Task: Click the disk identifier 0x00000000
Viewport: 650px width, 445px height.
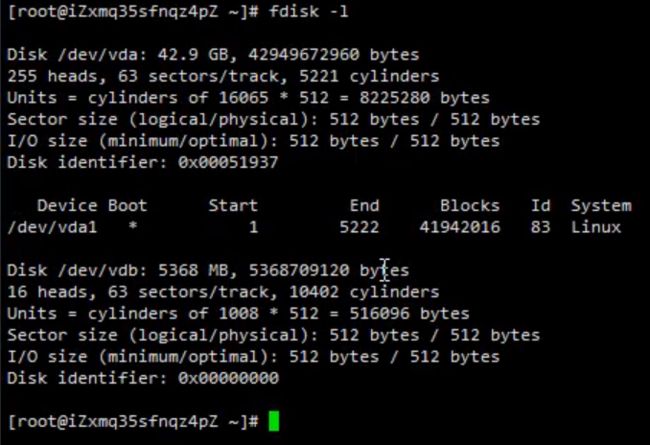Action: 228,378
